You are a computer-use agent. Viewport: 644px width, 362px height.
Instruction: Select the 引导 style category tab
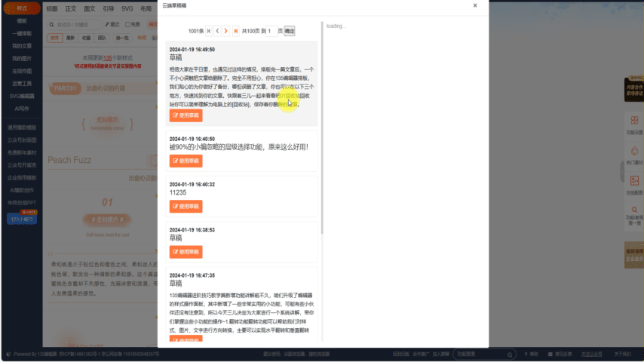tap(108, 8)
